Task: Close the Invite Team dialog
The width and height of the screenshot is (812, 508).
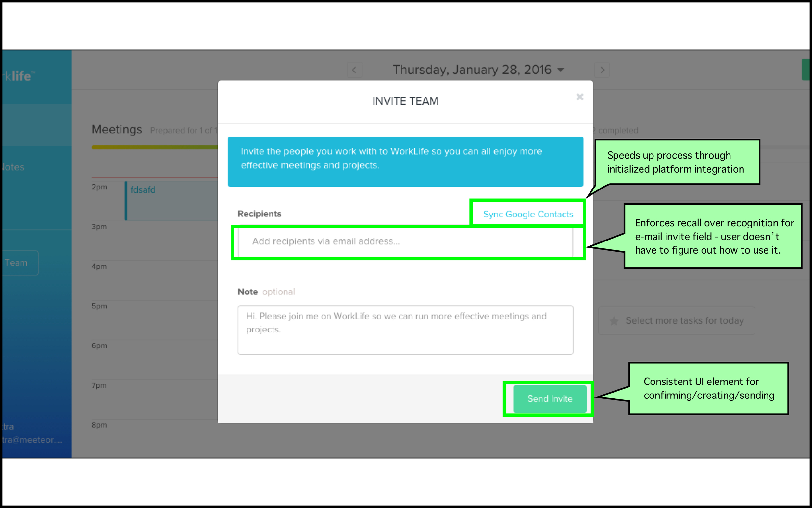Action: click(580, 97)
